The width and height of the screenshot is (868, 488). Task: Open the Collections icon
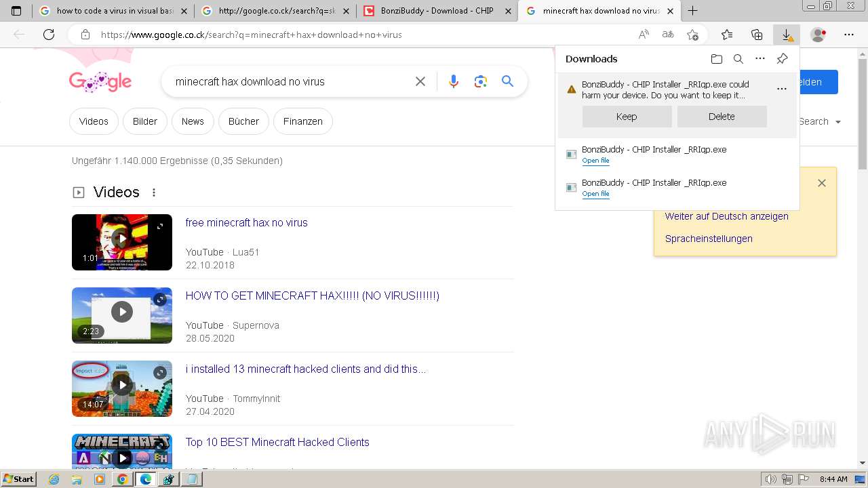[x=757, y=35]
